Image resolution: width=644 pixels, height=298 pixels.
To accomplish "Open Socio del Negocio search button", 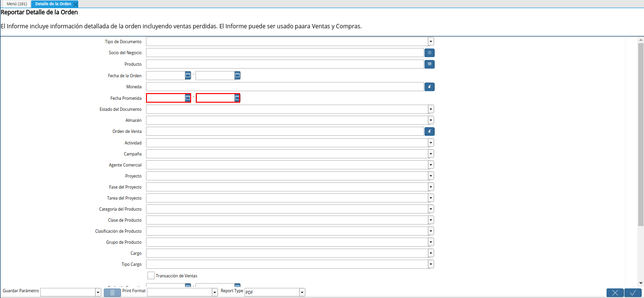I will point(429,53).
